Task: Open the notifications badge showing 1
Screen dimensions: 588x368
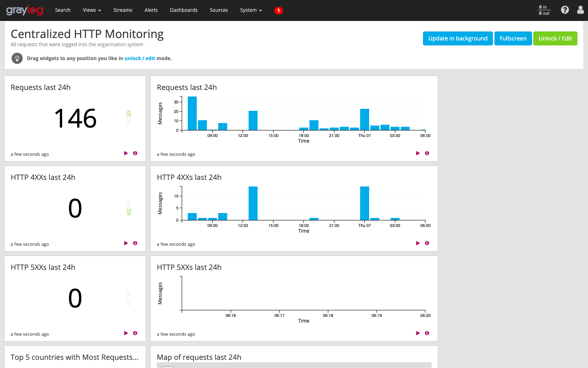Action: pyautogui.click(x=278, y=11)
